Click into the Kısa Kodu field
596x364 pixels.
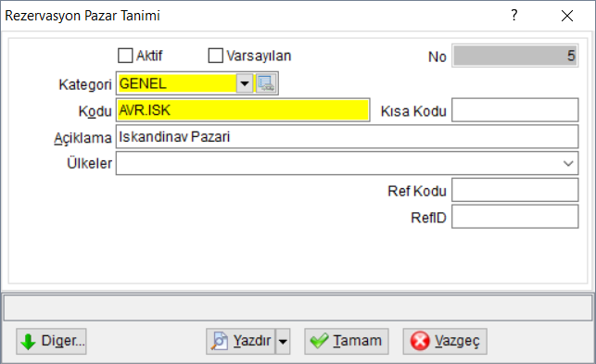click(x=515, y=110)
